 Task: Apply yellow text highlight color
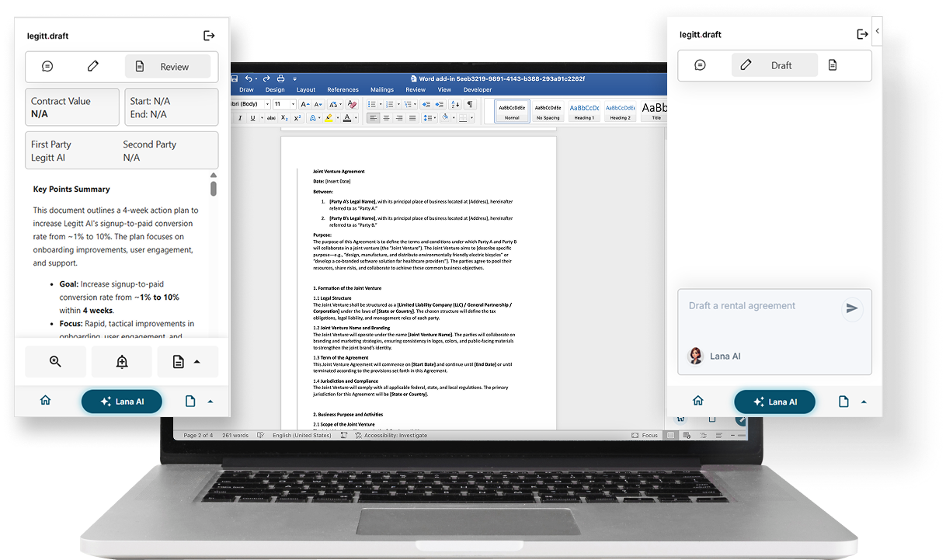point(329,118)
